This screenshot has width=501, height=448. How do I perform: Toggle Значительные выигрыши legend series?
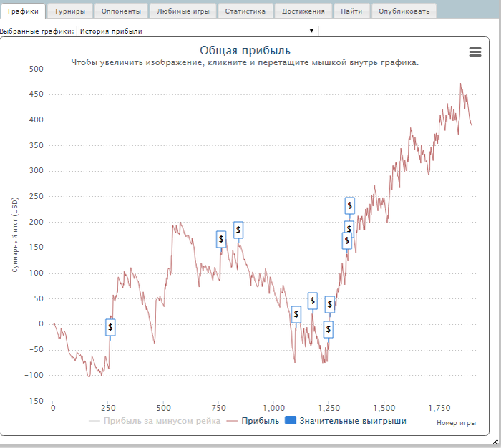pyautogui.click(x=346, y=421)
